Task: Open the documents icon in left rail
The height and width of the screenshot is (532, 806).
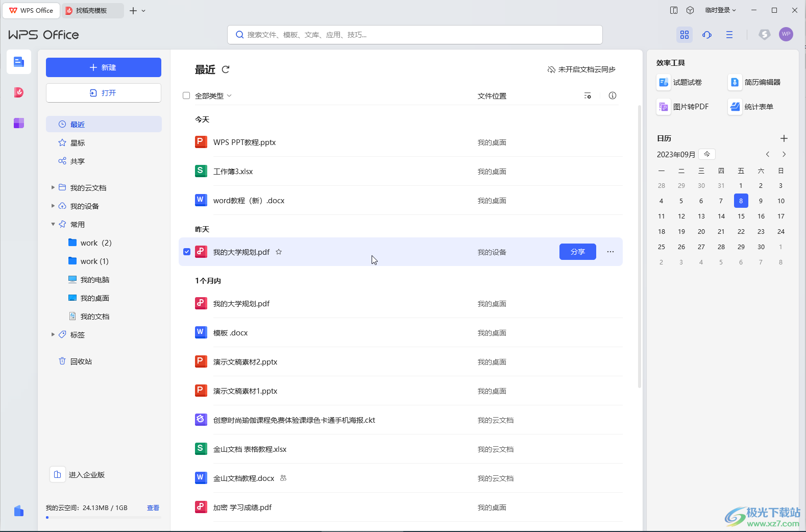Action: (x=19, y=62)
